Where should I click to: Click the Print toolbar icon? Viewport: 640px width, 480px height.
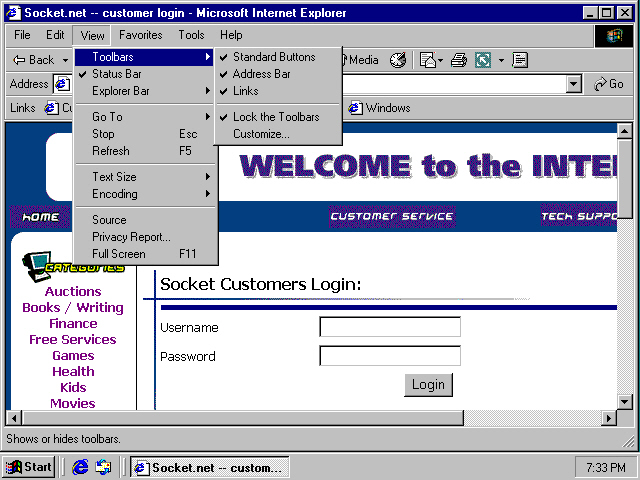click(459, 60)
